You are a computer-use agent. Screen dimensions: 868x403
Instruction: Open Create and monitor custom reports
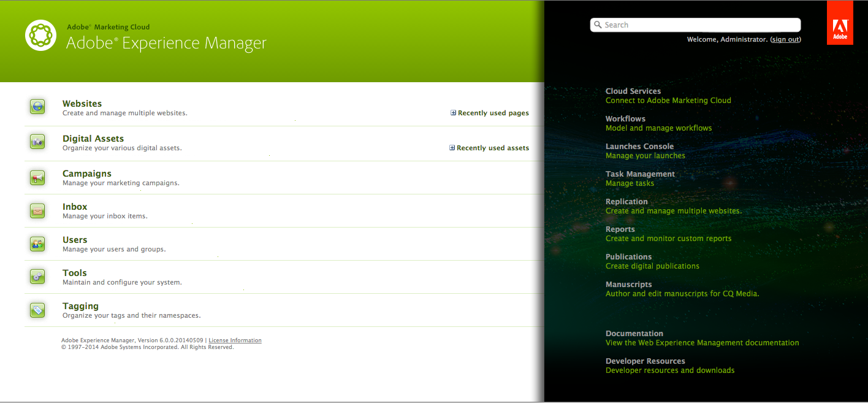pyautogui.click(x=669, y=239)
